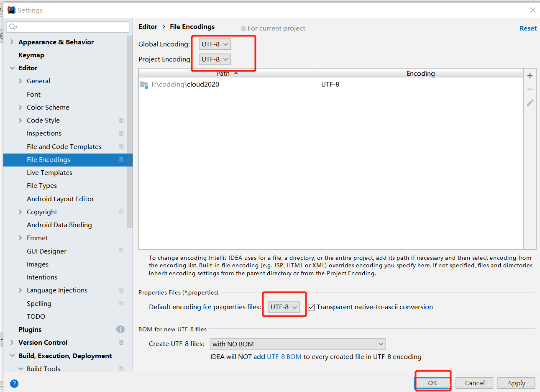This screenshot has width=540, height=392.
Task: Click project-level icon beside Spelling
Action: point(121,303)
